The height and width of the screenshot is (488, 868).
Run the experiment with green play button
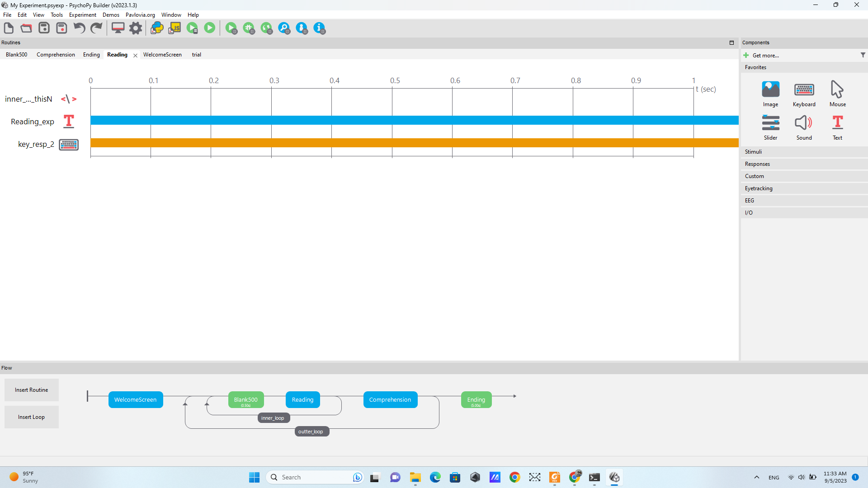pos(209,28)
